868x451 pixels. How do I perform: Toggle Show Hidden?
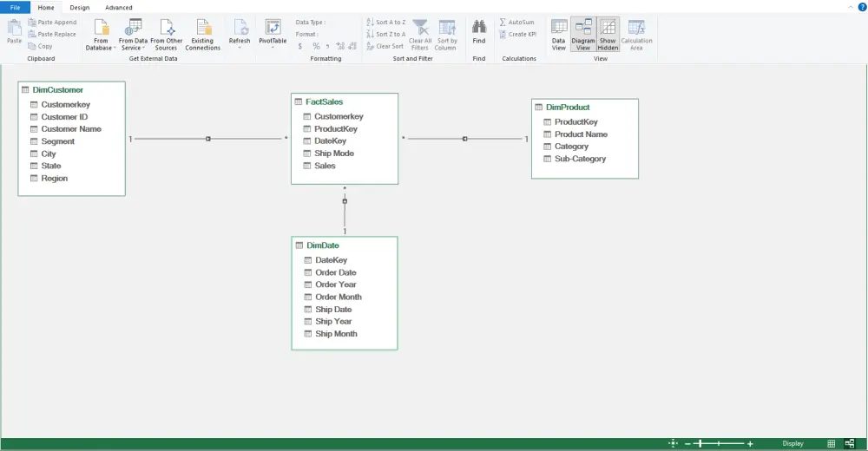(x=608, y=35)
